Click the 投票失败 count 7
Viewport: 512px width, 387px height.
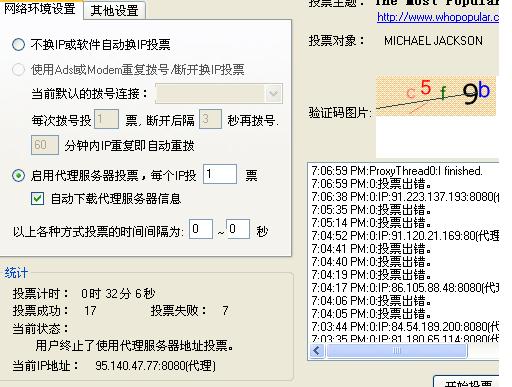pyautogui.click(x=225, y=311)
